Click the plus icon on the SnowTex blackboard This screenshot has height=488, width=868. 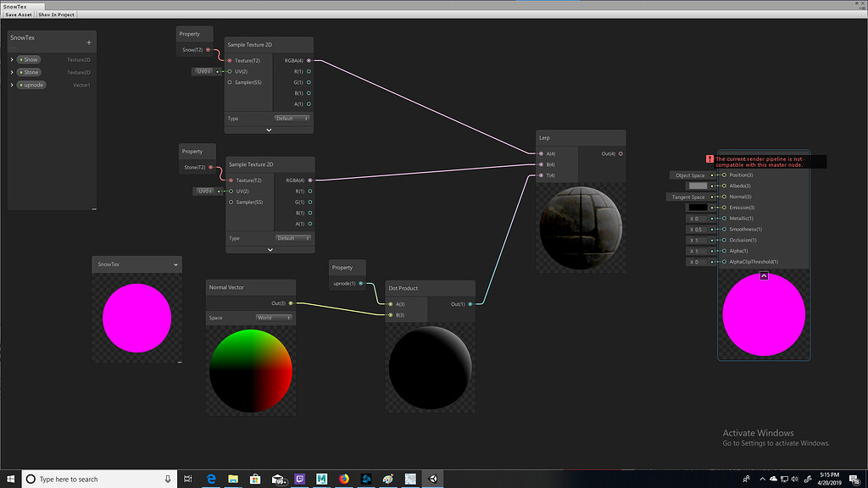(x=88, y=42)
